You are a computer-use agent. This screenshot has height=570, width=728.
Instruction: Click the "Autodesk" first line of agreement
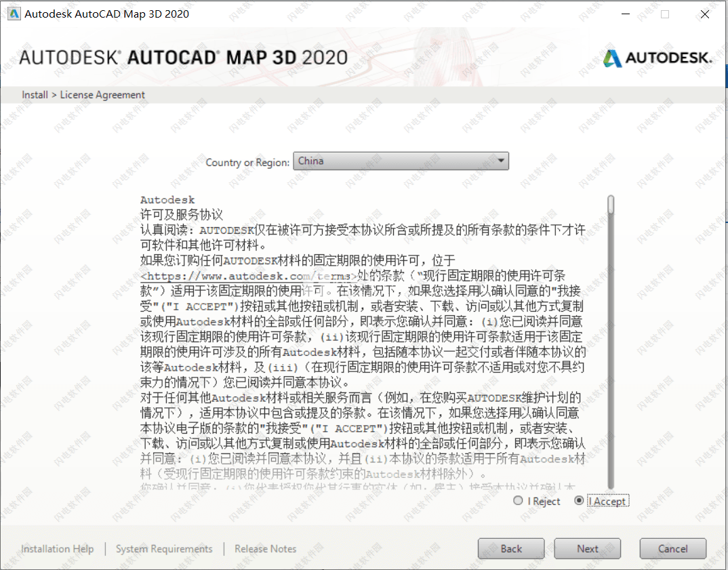point(167,200)
